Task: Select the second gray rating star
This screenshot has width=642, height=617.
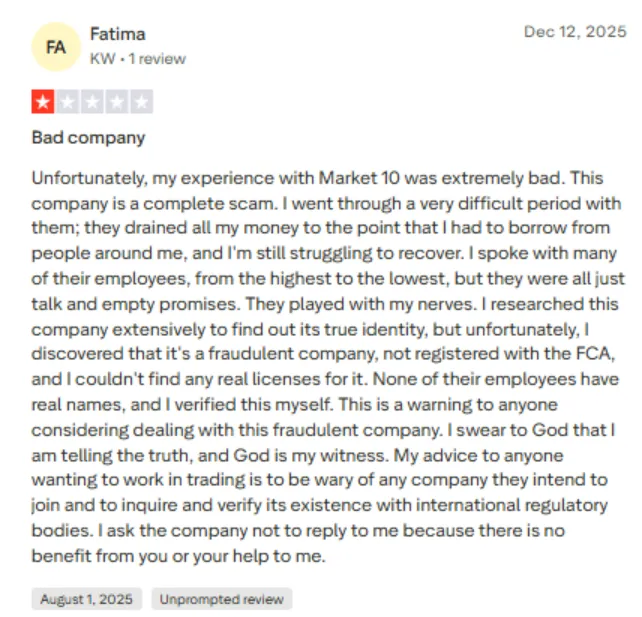Action: pyautogui.click(x=68, y=102)
